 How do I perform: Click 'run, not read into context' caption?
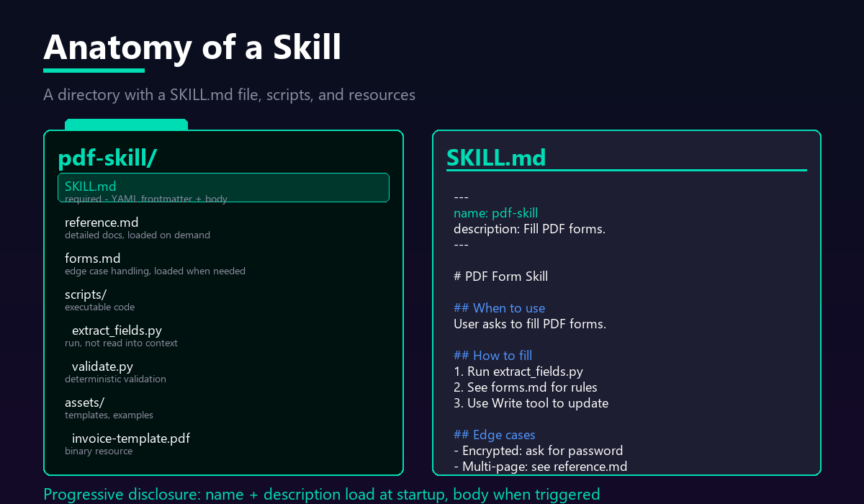pyautogui.click(x=121, y=343)
